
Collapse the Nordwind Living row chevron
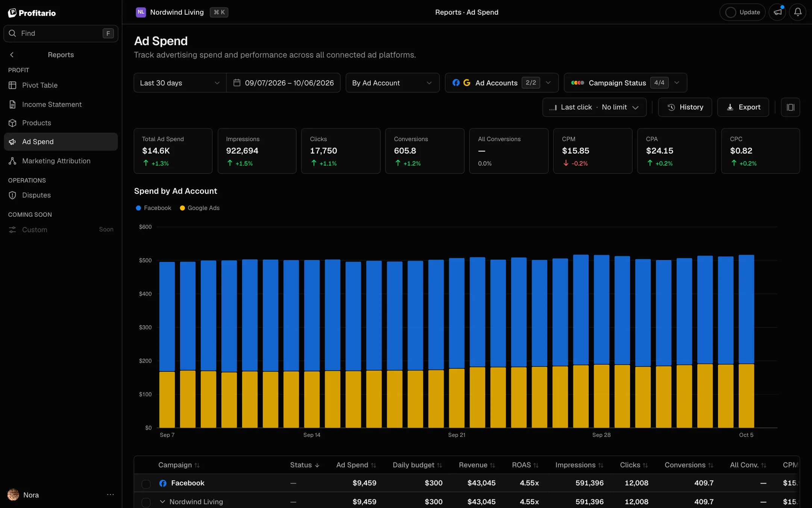point(162,502)
